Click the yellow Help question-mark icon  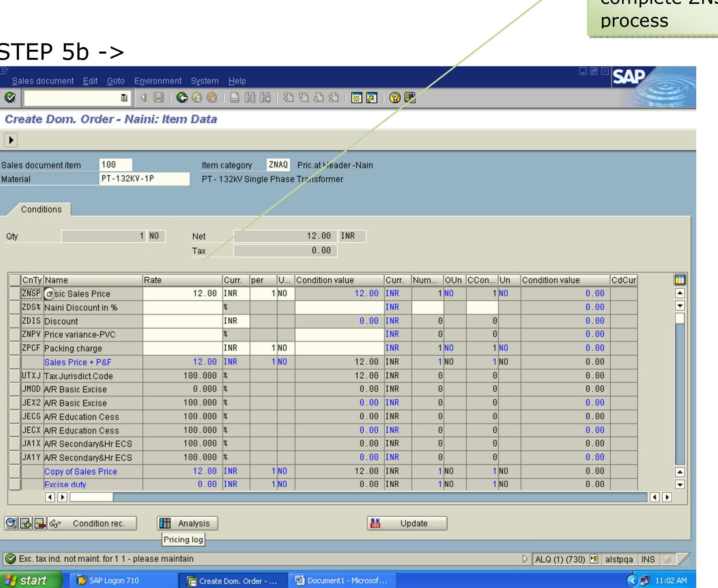coord(394,98)
